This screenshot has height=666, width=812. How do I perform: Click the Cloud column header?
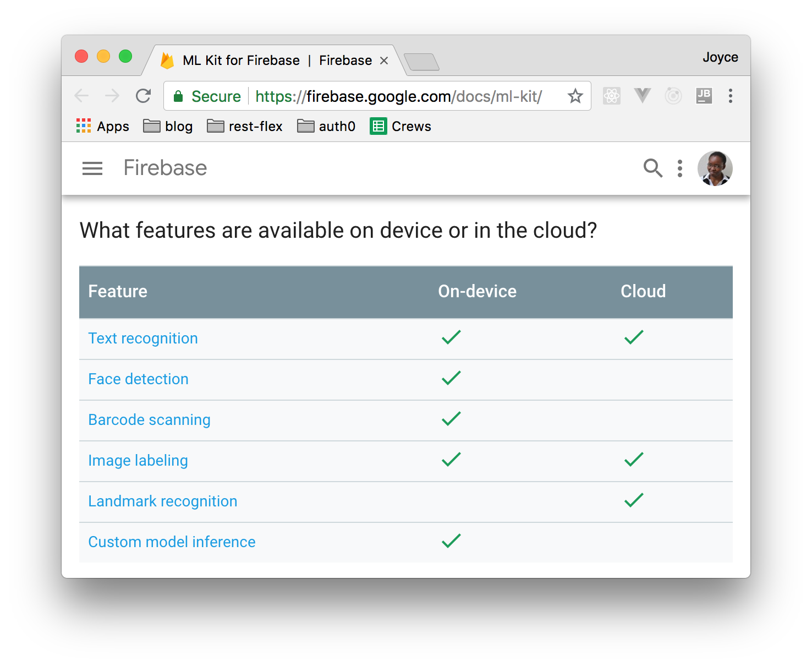tap(643, 291)
